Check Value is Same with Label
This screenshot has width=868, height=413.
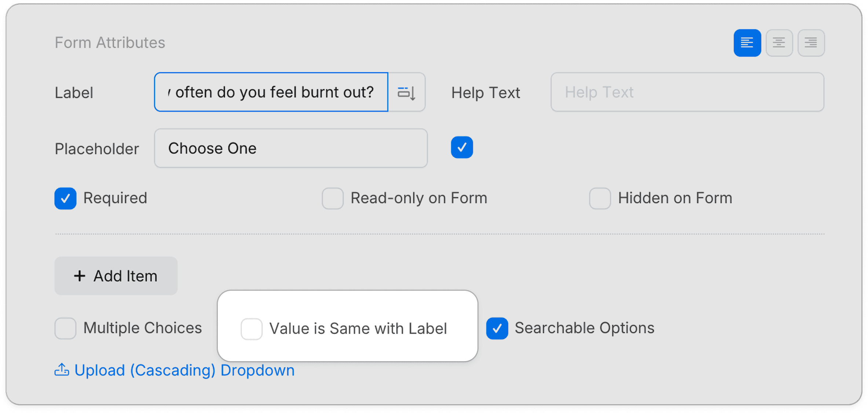click(252, 329)
